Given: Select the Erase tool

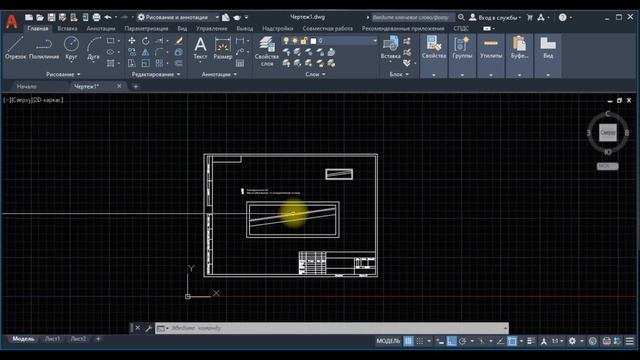Looking at the screenshot, I should (x=179, y=41).
